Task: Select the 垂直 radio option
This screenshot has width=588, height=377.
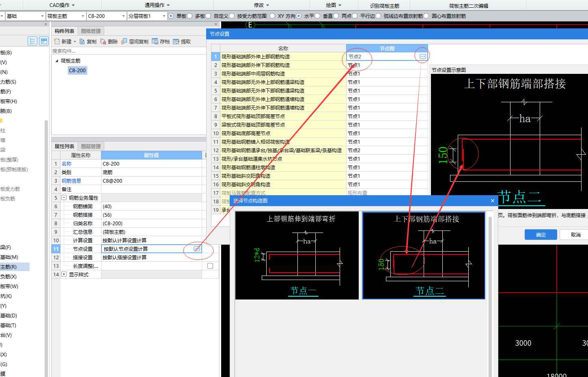Action: (x=317, y=16)
